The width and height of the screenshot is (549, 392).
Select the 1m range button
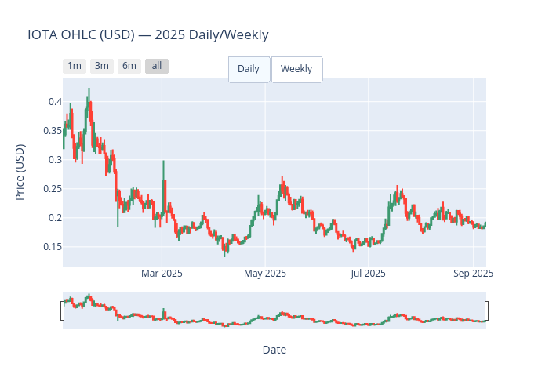[75, 66]
